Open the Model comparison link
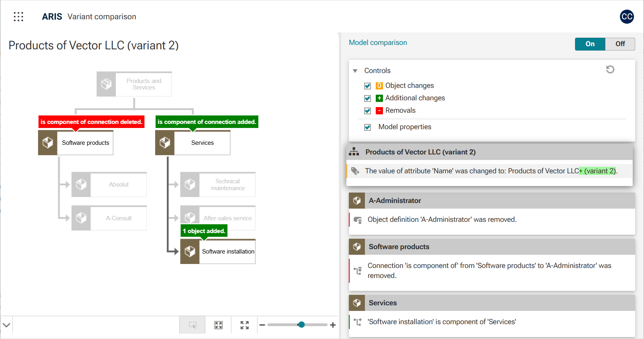 pos(378,43)
